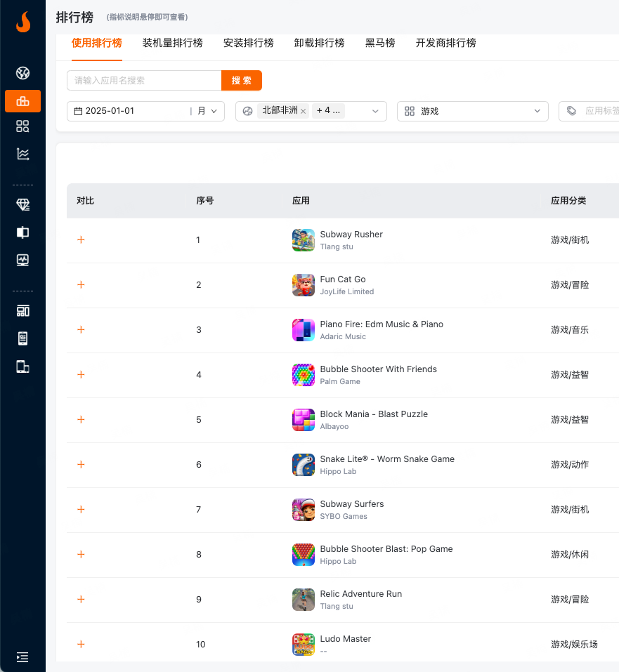Click the app name search field
Viewport: 619px width, 672px height.
144,81
